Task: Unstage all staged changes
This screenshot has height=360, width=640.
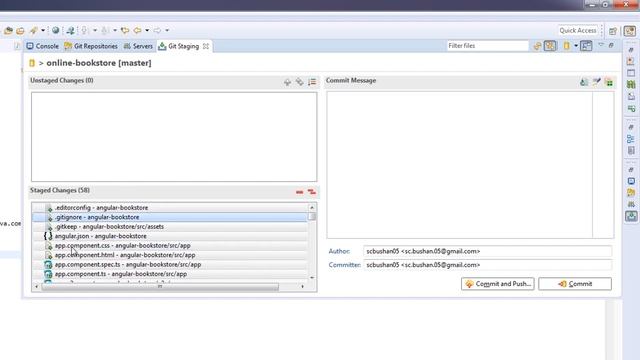Action: (x=312, y=192)
